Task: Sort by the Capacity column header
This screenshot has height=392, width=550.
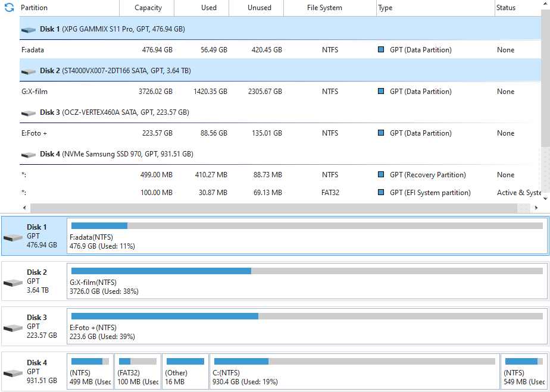Action: pos(148,8)
